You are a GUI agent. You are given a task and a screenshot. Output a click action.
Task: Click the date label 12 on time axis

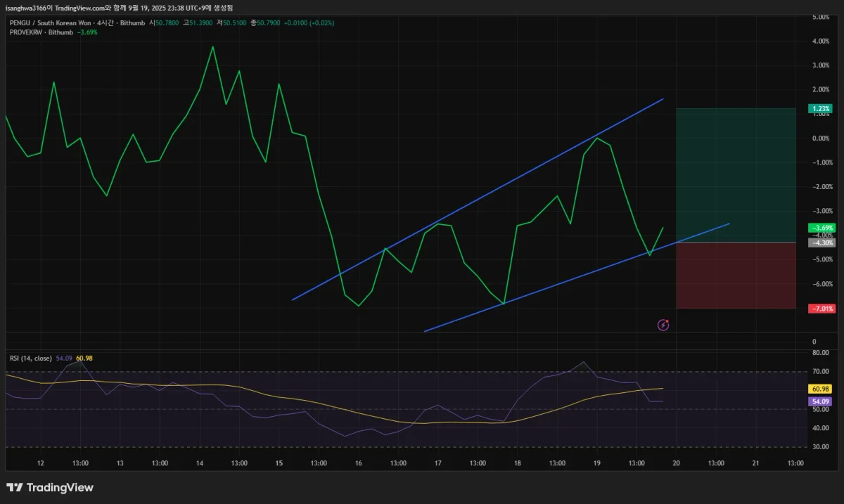click(x=41, y=463)
